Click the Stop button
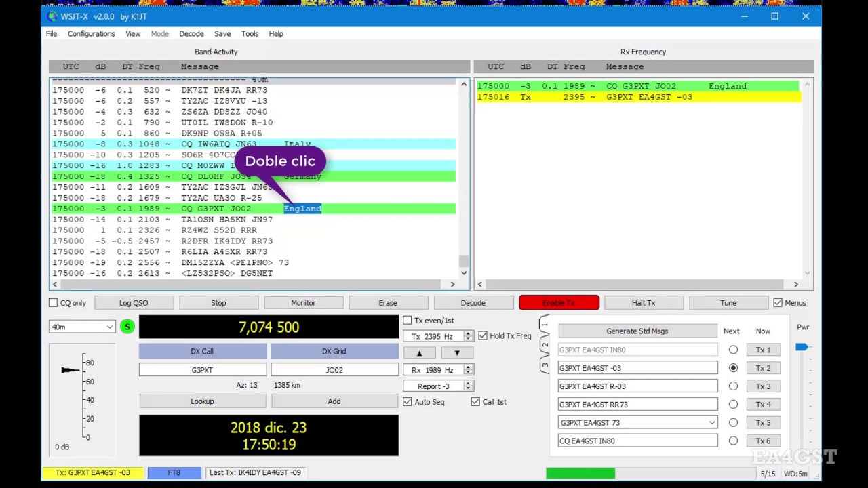 [x=218, y=303]
